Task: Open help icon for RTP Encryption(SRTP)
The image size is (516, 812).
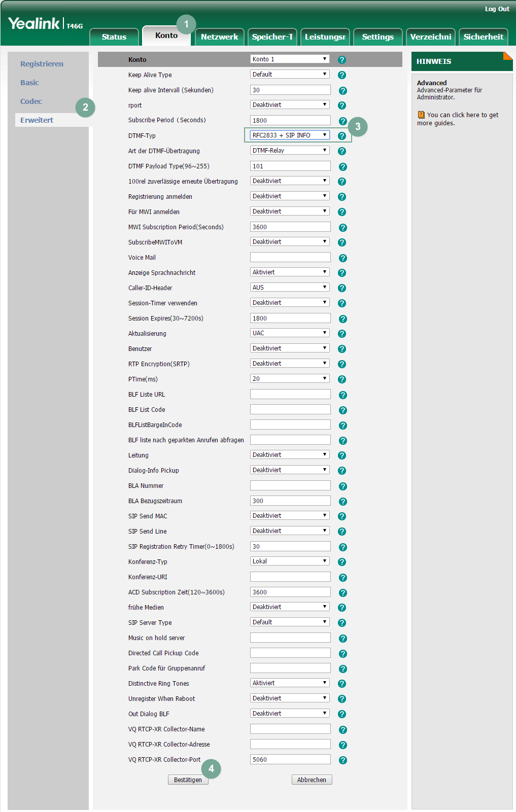Action: pos(342,364)
